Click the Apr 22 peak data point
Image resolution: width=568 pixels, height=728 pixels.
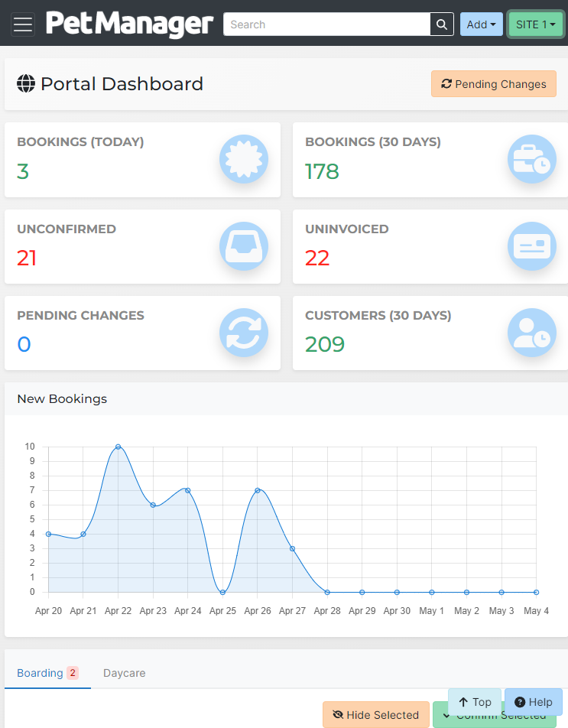[118, 447]
